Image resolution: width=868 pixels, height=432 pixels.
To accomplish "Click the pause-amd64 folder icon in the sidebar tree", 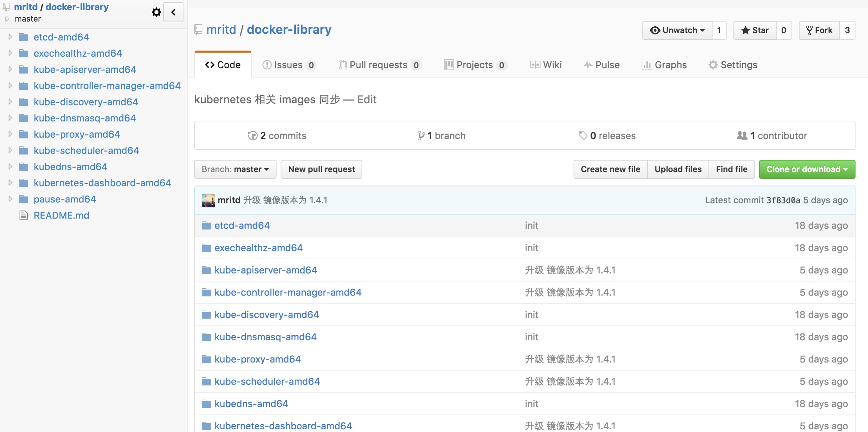I will (x=24, y=199).
